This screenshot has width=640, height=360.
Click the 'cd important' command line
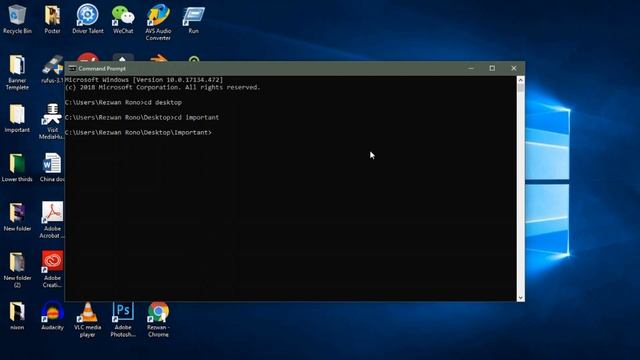(142, 118)
